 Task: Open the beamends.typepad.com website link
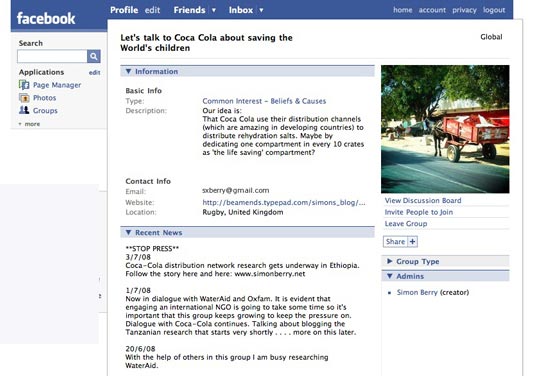pyautogui.click(x=284, y=202)
